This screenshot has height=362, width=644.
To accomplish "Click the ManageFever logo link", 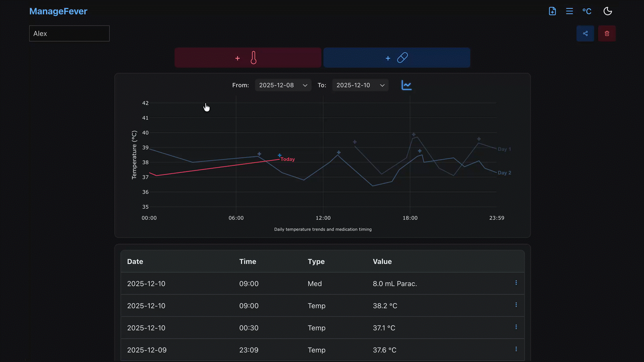I will click(x=58, y=11).
